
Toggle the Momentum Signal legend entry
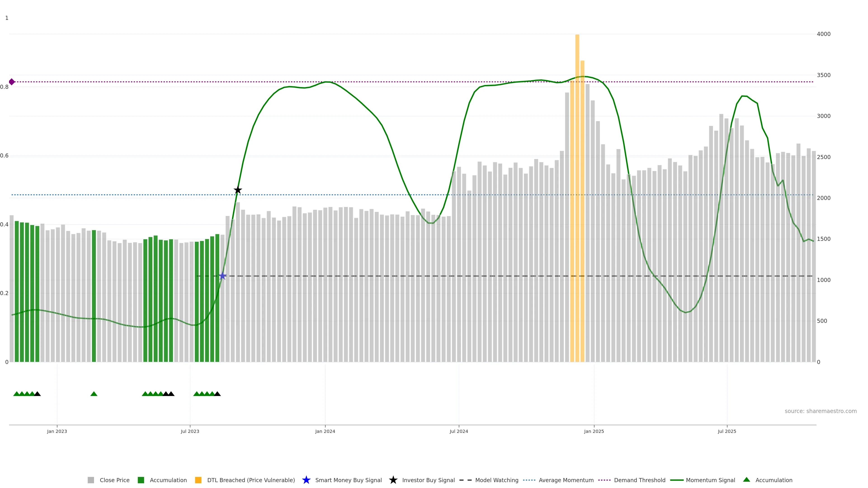click(710, 480)
